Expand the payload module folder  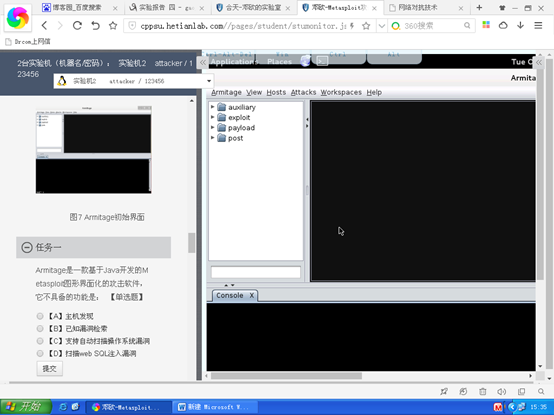tap(212, 127)
